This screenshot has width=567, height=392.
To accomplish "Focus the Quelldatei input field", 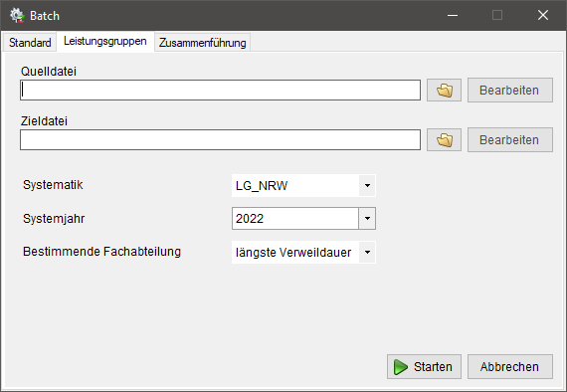I will click(x=220, y=91).
